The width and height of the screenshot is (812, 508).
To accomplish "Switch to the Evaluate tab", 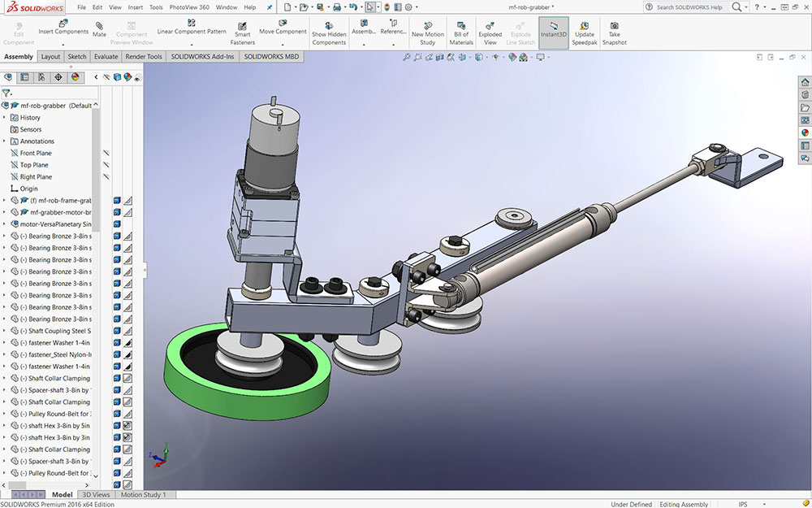I will pos(106,57).
